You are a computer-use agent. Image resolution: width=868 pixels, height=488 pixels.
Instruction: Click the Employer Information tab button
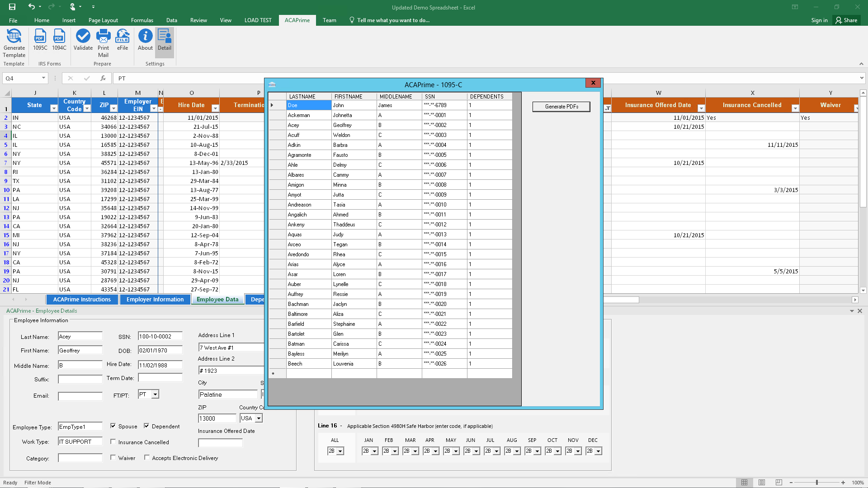coord(155,299)
